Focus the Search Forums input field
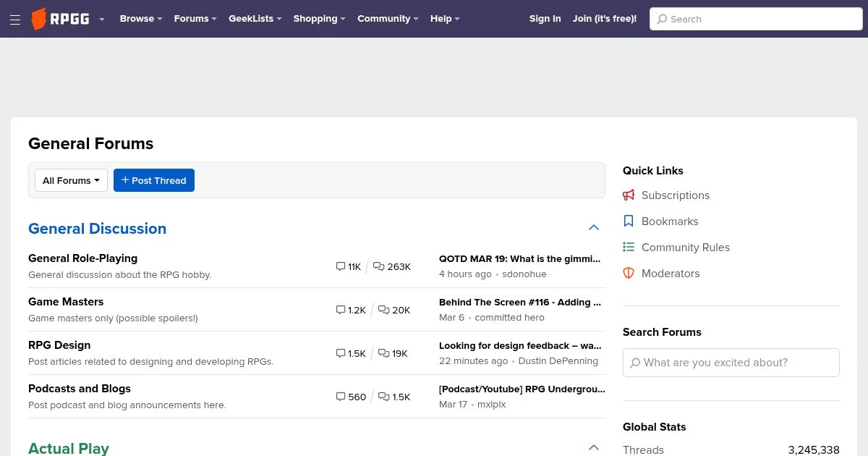Viewport: 868px width, 456px height. point(731,363)
